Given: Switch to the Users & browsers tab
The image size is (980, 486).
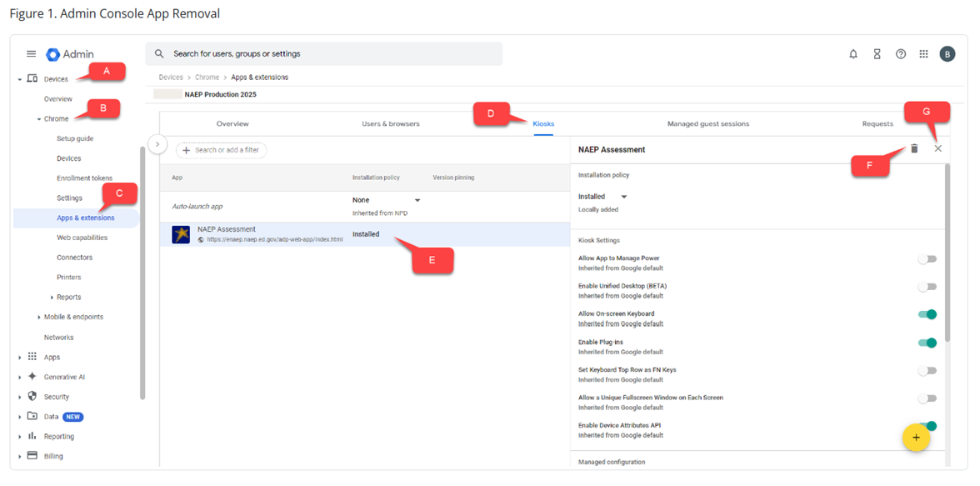Looking at the screenshot, I should [x=390, y=124].
